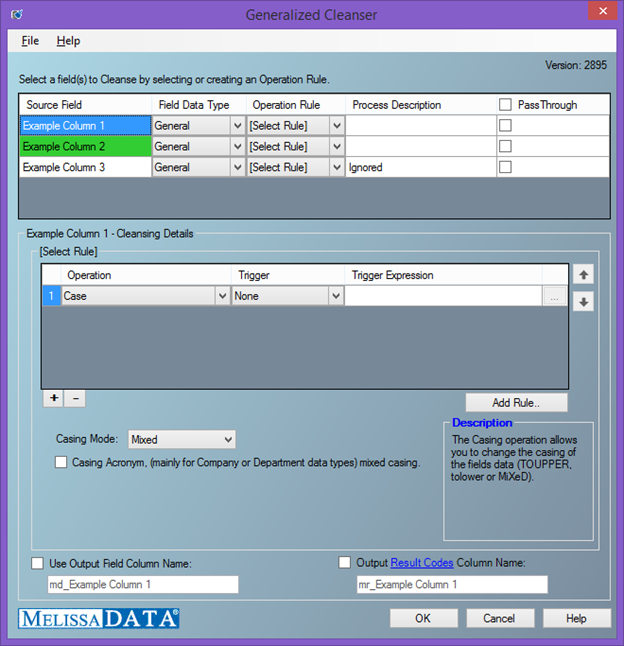Add an operation with the plus button
The width and height of the screenshot is (624, 646).
tap(53, 398)
